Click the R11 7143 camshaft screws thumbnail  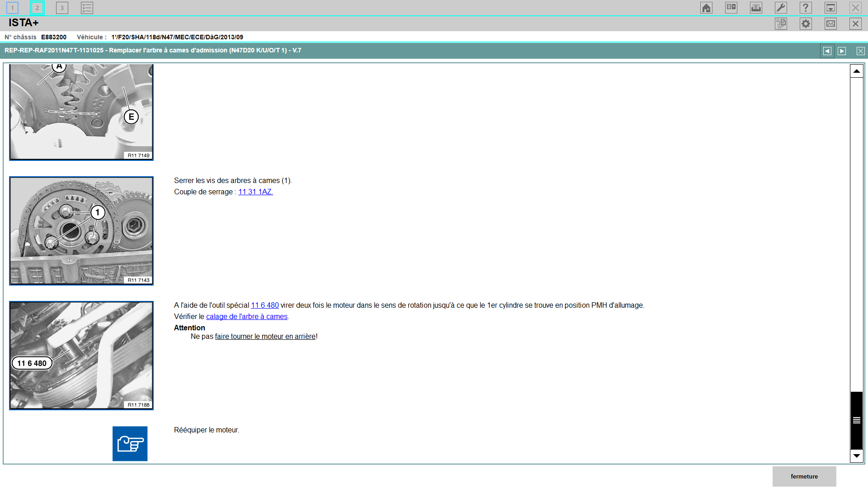pos(81,231)
